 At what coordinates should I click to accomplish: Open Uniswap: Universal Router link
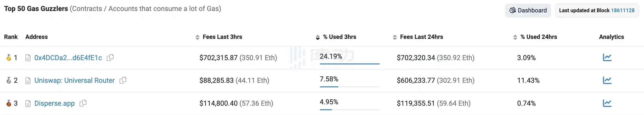(x=74, y=80)
